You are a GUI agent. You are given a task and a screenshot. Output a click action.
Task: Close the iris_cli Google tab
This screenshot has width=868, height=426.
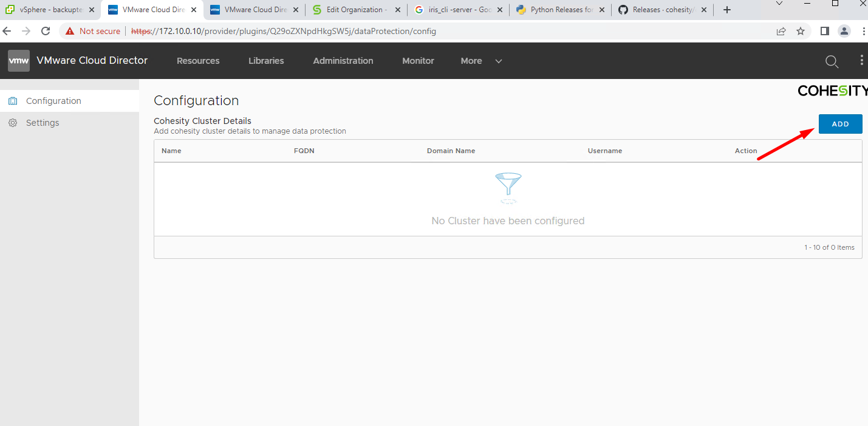pyautogui.click(x=500, y=10)
